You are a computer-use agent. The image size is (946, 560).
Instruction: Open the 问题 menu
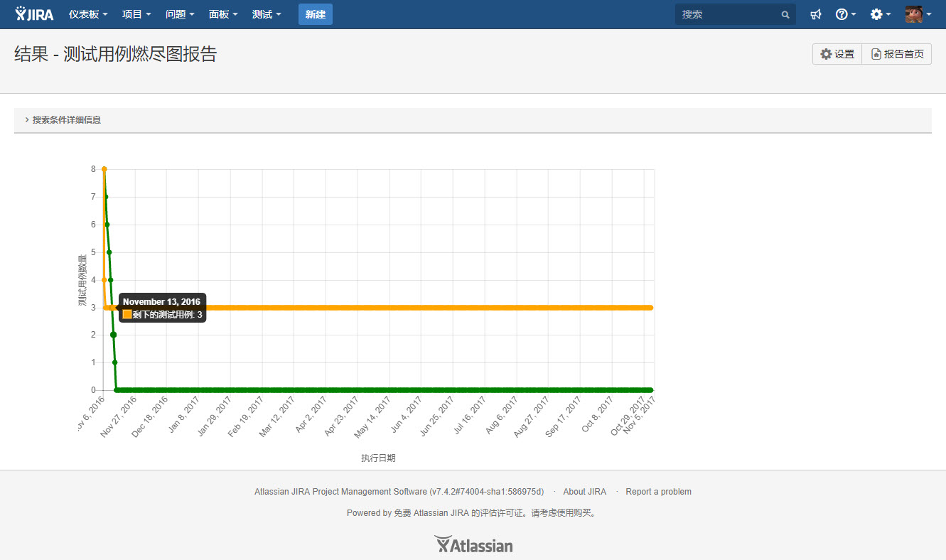pyautogui.click(x=180, y=14)
